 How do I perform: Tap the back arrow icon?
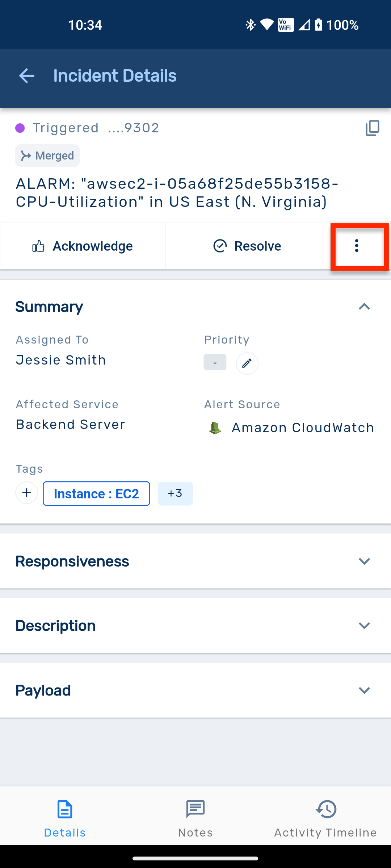(x=26, y=76)
